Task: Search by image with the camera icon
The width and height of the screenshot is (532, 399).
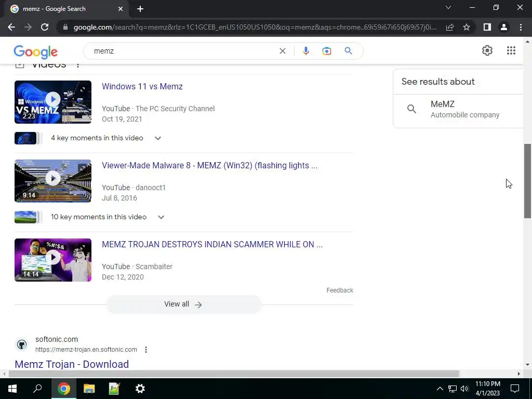Action: click(326, 51)
